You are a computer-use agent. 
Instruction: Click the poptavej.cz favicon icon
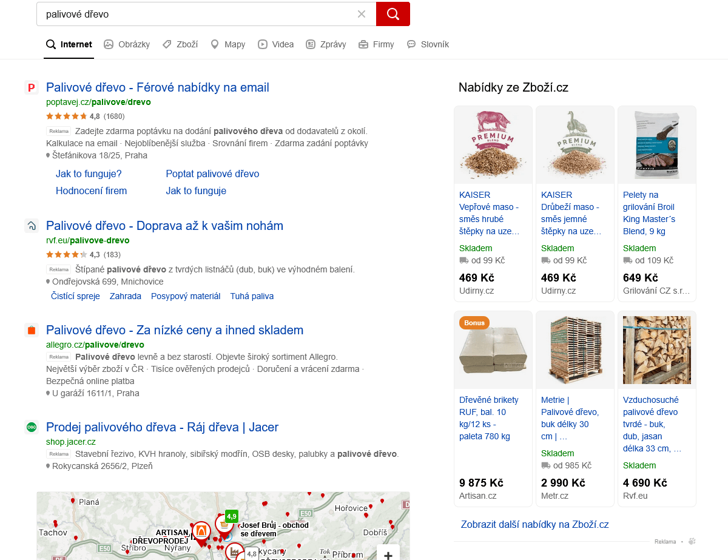click(x=32, y=87)
